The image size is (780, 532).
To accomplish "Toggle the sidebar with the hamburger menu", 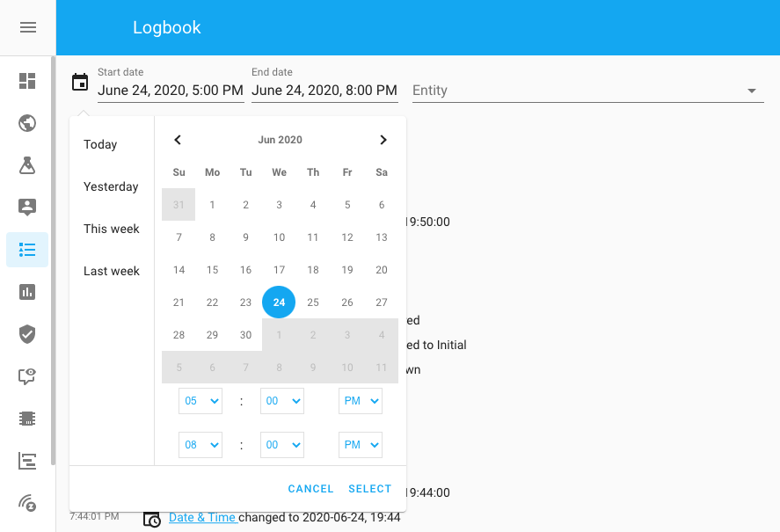I will pos(27,27).
